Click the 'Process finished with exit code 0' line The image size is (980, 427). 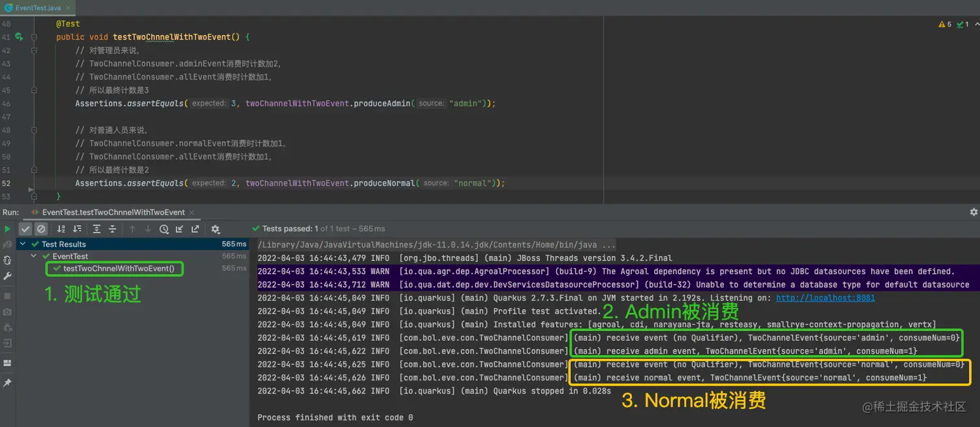pos(335,418)
